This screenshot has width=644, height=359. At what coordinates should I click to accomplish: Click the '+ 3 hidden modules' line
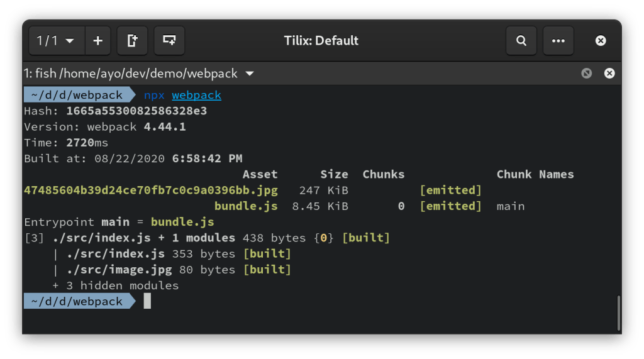(116, 285)
